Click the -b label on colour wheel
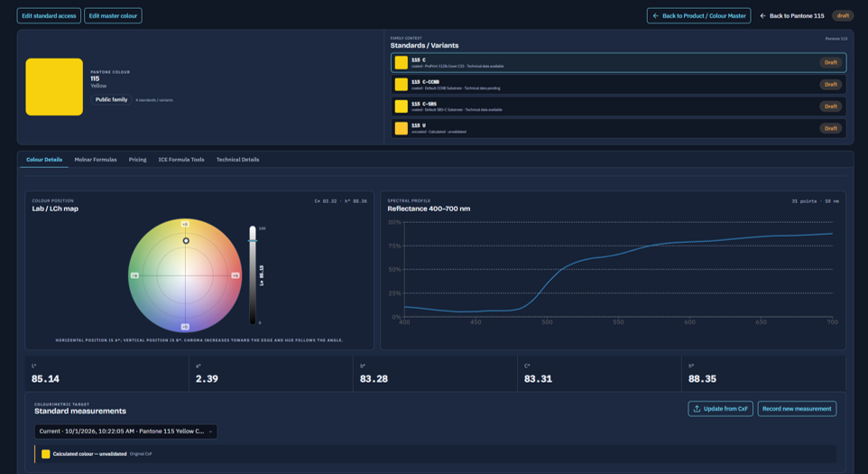The image size is (868, 474). pyautogui.click(x=185, y=327)
